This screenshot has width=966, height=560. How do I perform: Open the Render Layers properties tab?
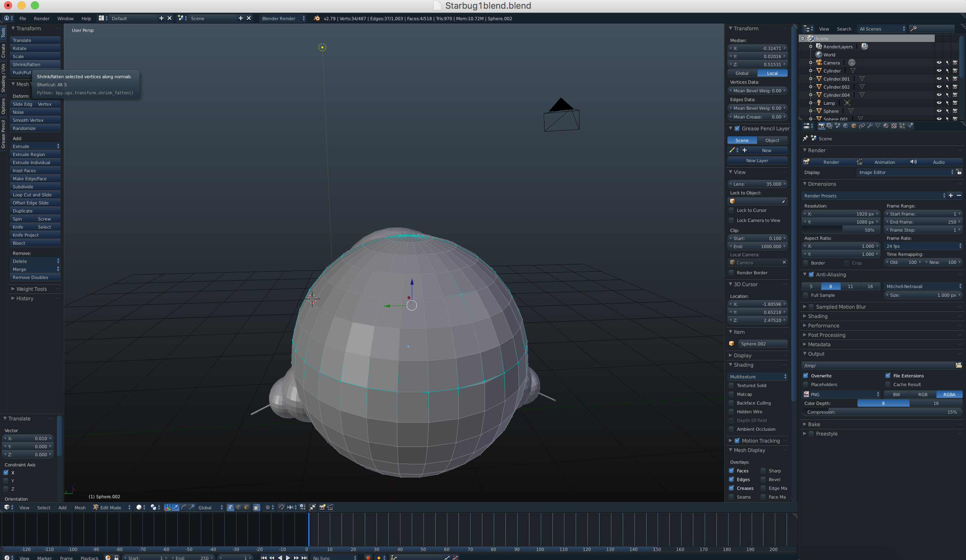tap(829, 126)
